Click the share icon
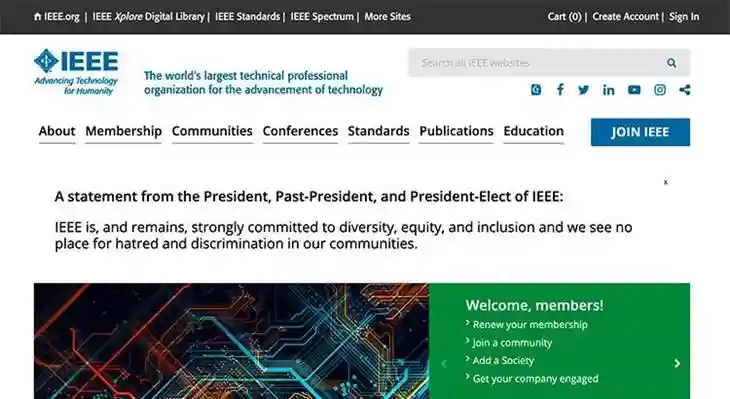 pos(684,89)
